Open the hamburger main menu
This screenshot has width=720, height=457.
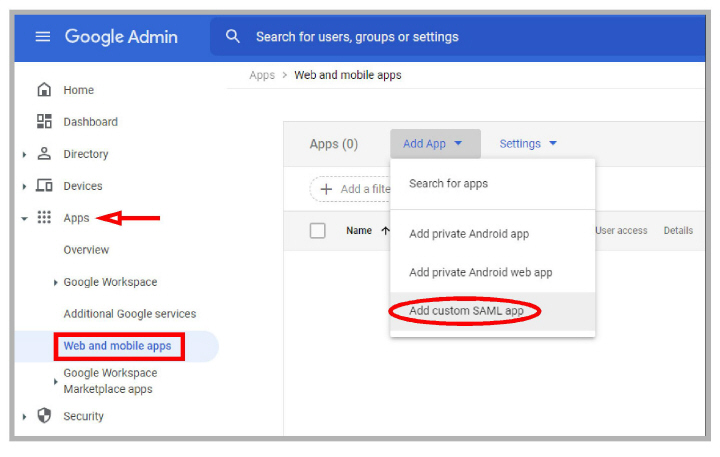pyautogui.click(x=43, y=36)
